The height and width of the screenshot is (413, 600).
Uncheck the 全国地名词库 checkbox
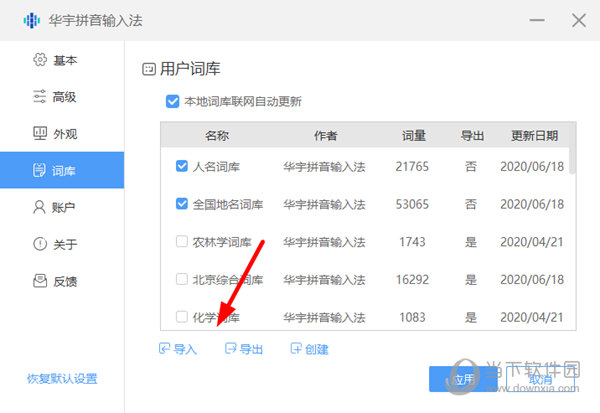point(181,204)
